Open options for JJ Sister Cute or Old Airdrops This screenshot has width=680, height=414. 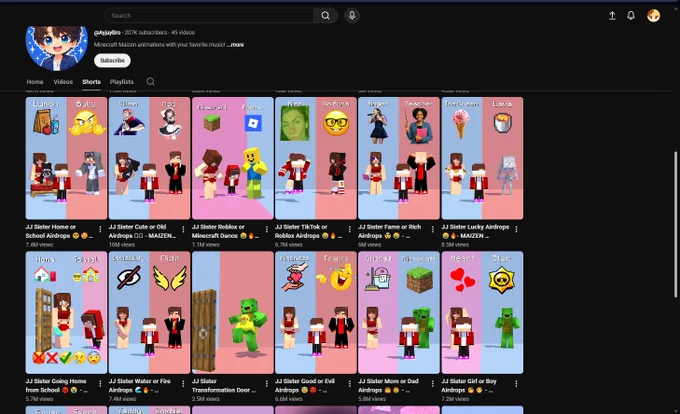click(183, 229)
